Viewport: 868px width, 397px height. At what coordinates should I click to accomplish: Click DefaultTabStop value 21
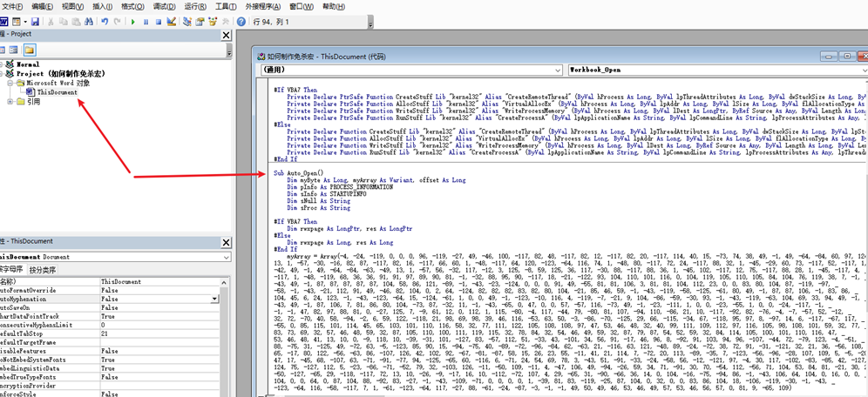pos(159,334)
